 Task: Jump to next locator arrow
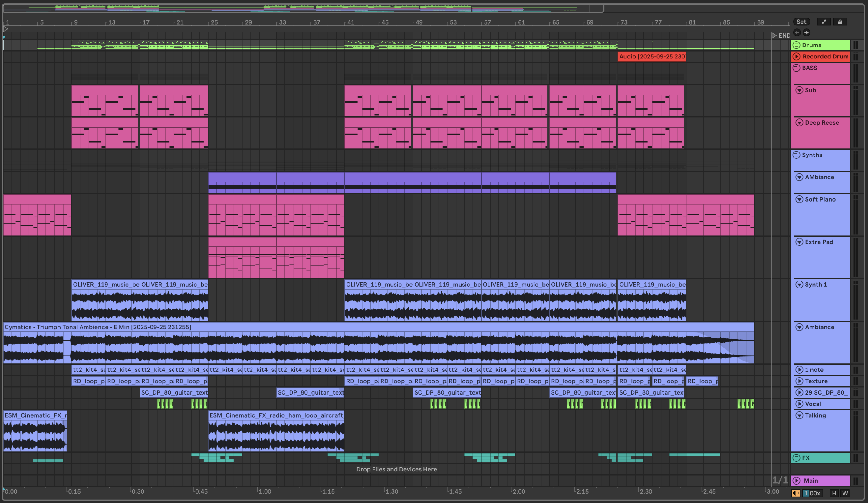[806, 32]
